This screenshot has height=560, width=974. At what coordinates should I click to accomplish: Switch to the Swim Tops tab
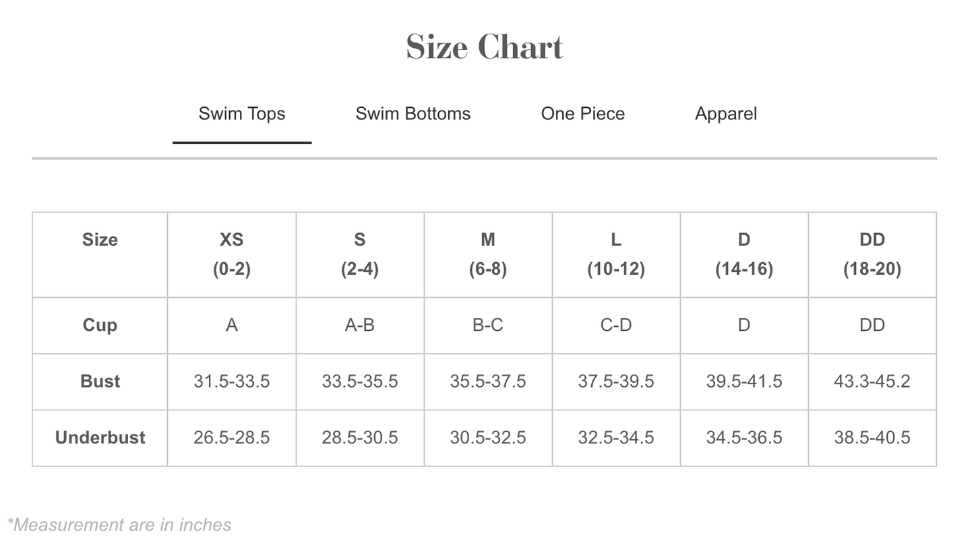coord(241,114)
